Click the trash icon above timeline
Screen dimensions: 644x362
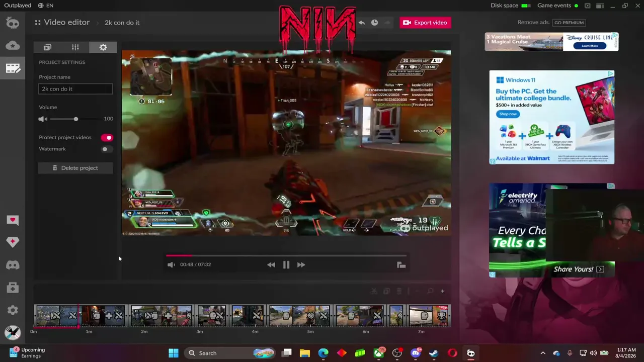[399, 291]
